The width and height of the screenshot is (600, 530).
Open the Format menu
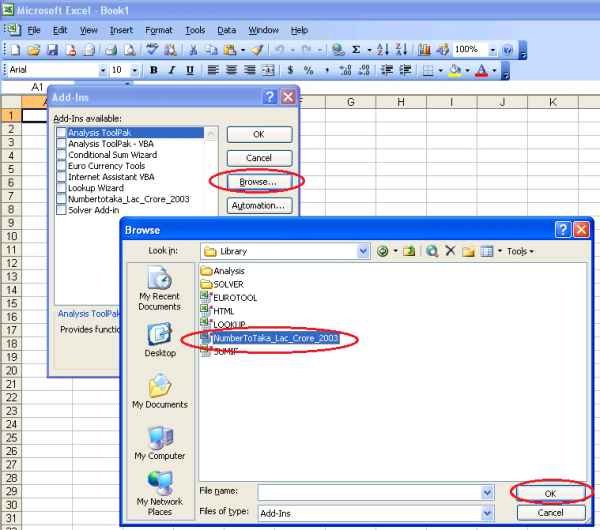pos(159,30)
